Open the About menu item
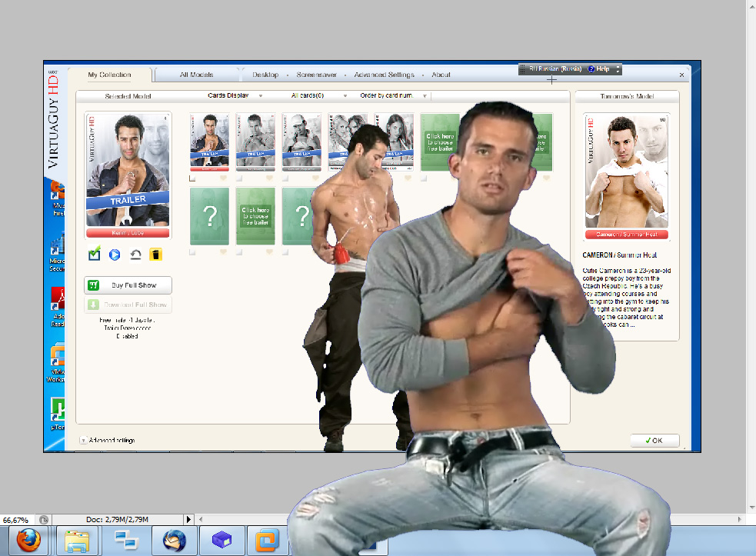756x556 pixels. (x=441, y=75)
